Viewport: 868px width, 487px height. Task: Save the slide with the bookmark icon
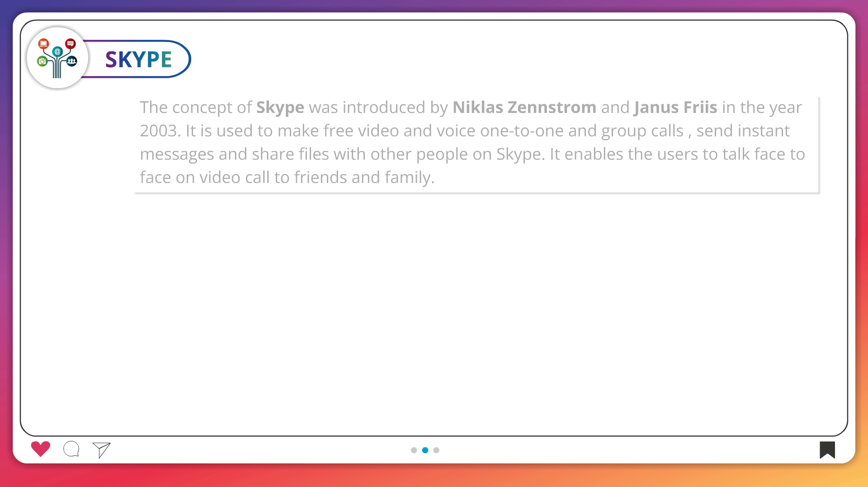click(827, 450)
